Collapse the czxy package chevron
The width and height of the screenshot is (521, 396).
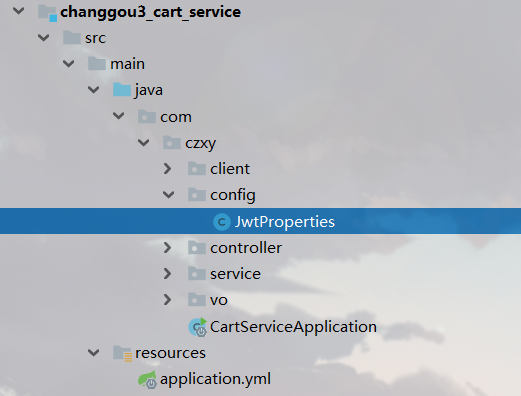point(143,143)
